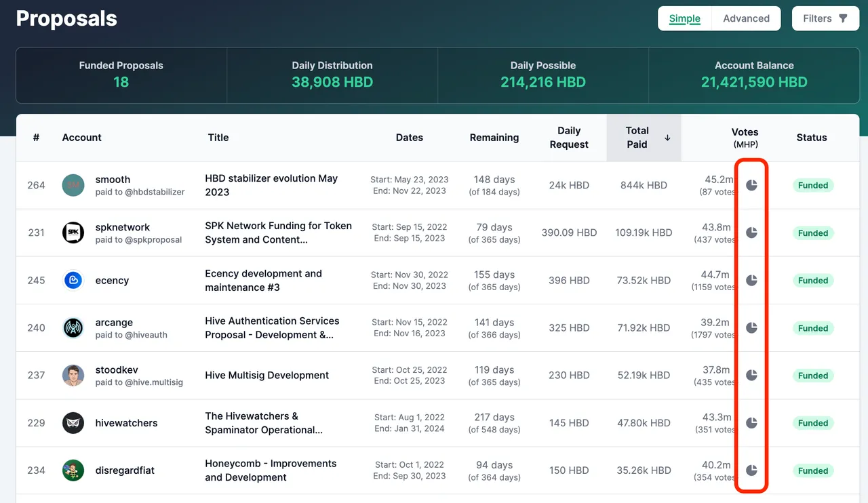Click stoodkev profile photo

coord(73,375)
